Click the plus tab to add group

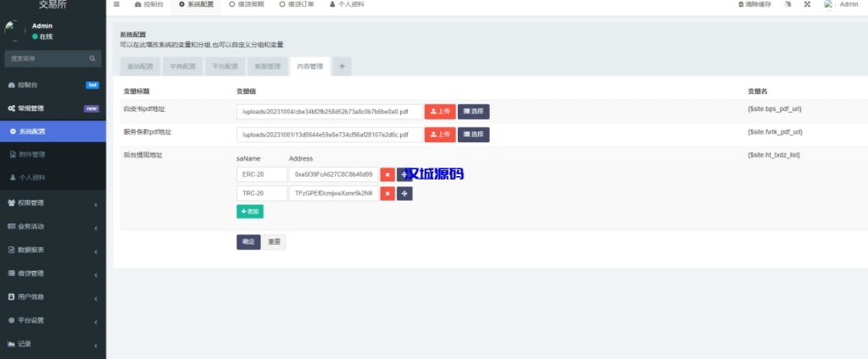[x=342, y=66]
